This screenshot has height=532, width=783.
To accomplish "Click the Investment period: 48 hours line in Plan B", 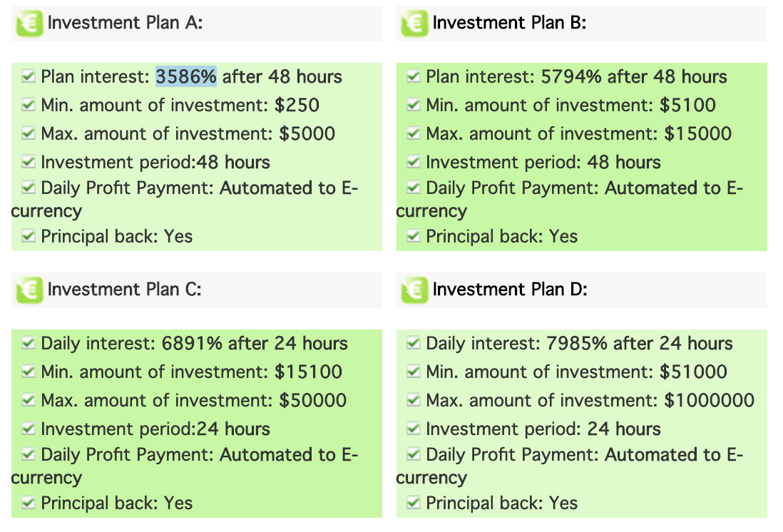I will click(x=543, y=162).
